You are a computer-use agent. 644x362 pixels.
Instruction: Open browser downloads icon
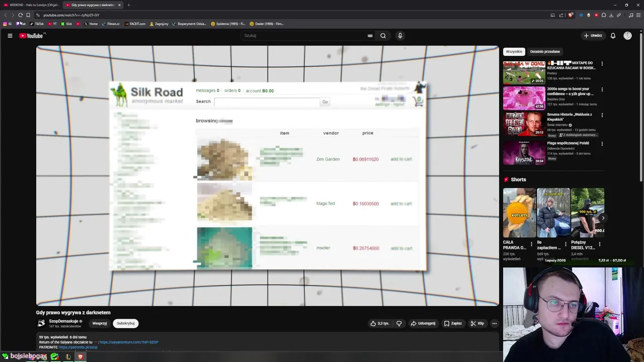[x=611, y=15]
